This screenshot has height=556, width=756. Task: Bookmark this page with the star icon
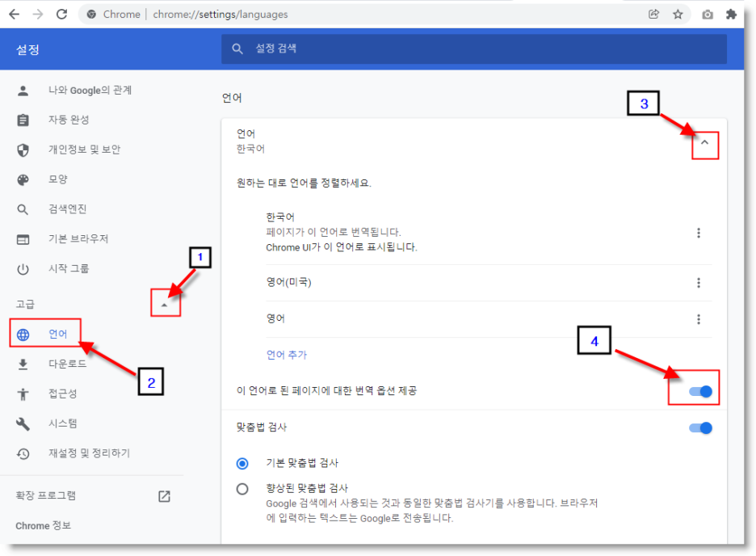tap(678, 15)
